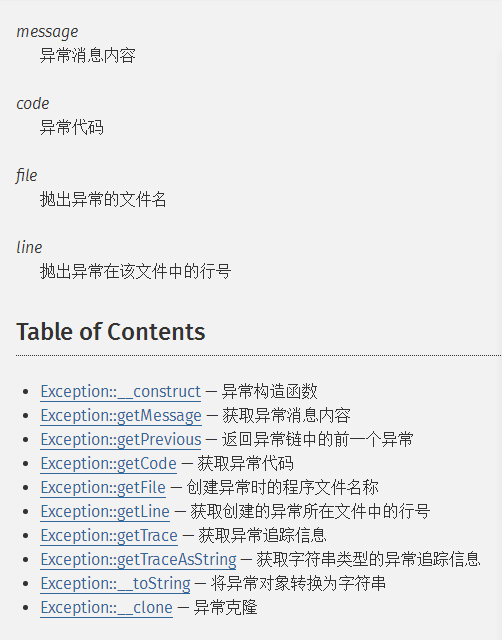Screen dimensions: 502x640
Task: Open the Exception::getMessage link
Action: 121,416
